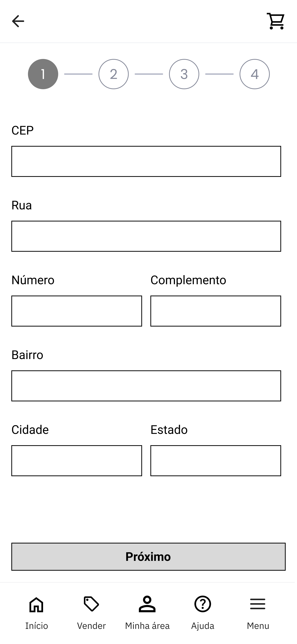Screen dimensions: 297x644
Task: Tap the Ajuda question mark icon
Action: (203, 604)
